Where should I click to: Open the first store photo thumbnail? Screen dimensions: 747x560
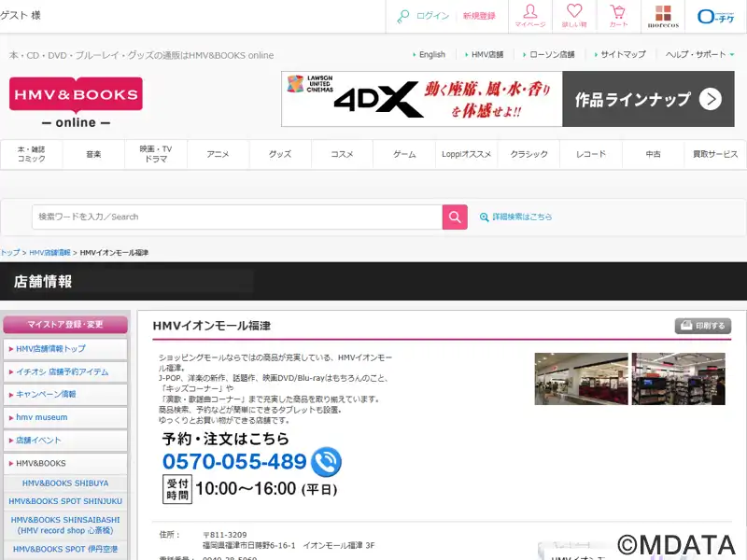[580, 378]
